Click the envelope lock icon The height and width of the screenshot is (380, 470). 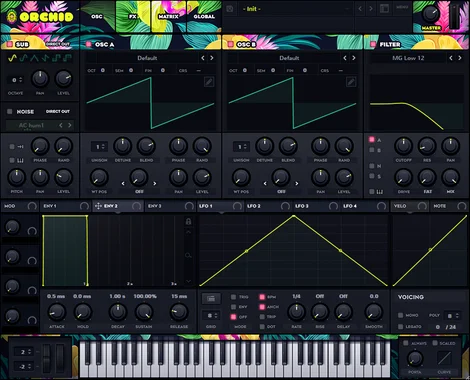tap(188, 221)
